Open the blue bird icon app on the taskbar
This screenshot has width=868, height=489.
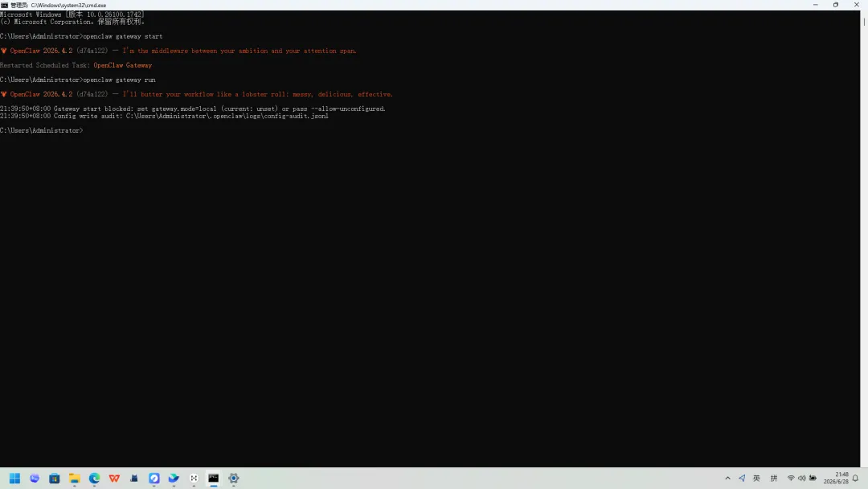[174, 478]
